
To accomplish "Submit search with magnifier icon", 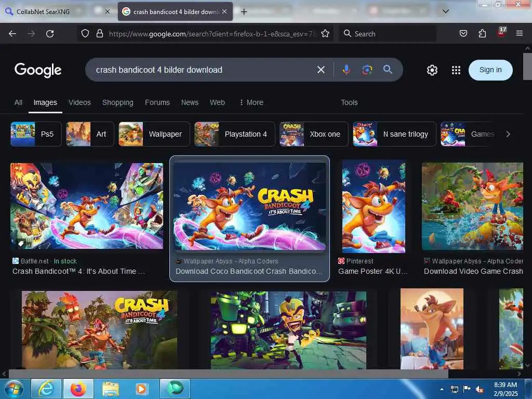I will (388, 70).
